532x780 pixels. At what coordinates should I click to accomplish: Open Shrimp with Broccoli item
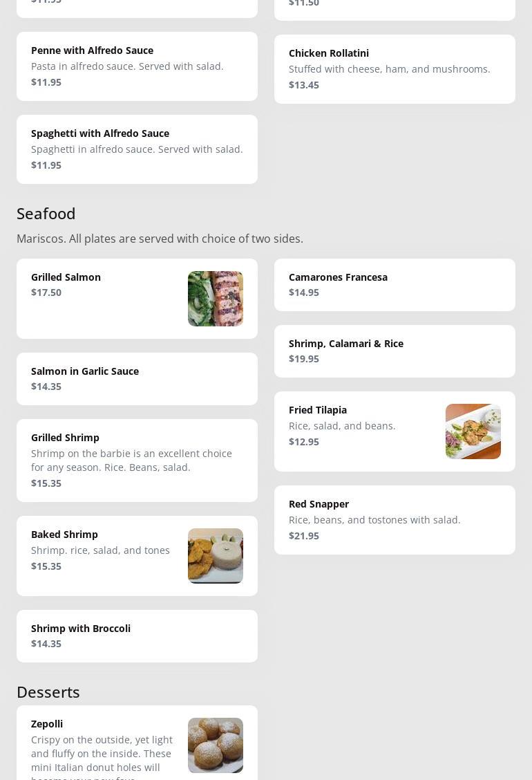[137, 636]
